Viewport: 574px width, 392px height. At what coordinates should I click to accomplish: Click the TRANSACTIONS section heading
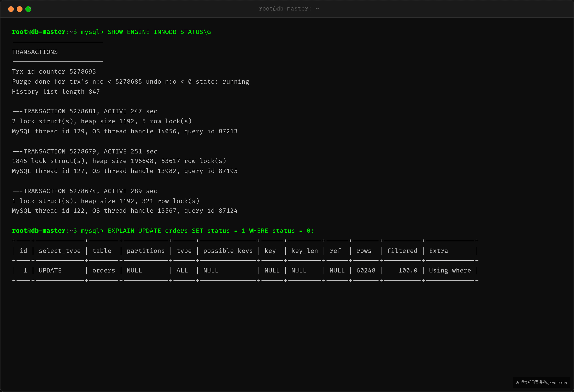[x=35, y=52]
